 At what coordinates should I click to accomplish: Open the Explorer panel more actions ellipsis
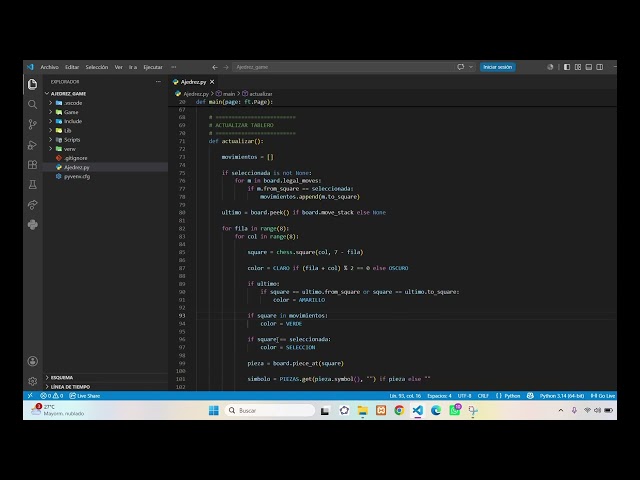point(158,82)
